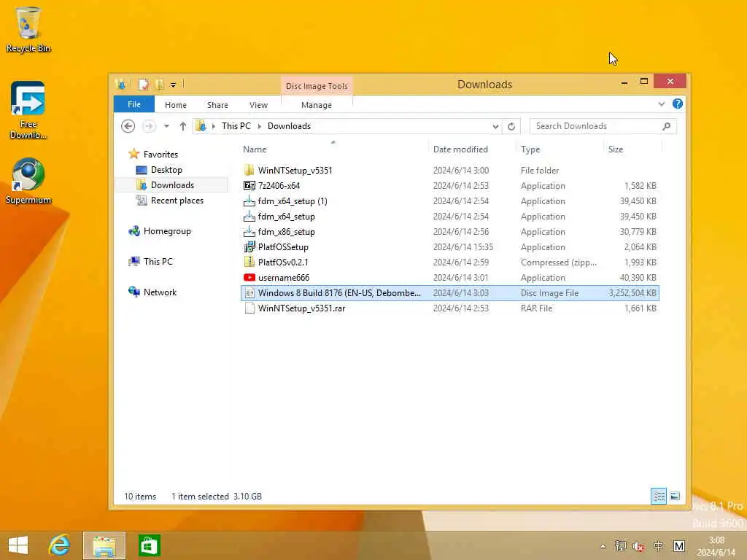Click the search magnifier icon
The width and height of the screenshot is (747, 560).
coord(667,126)
